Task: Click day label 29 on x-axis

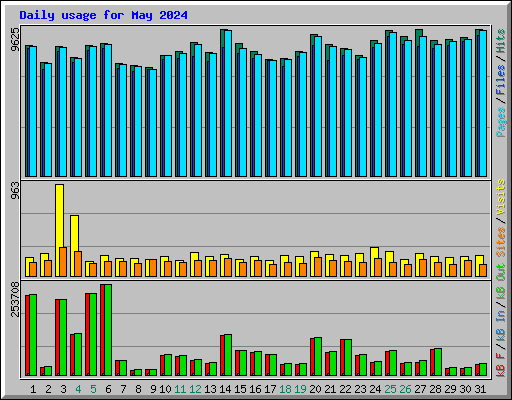Action: point(450,389)
